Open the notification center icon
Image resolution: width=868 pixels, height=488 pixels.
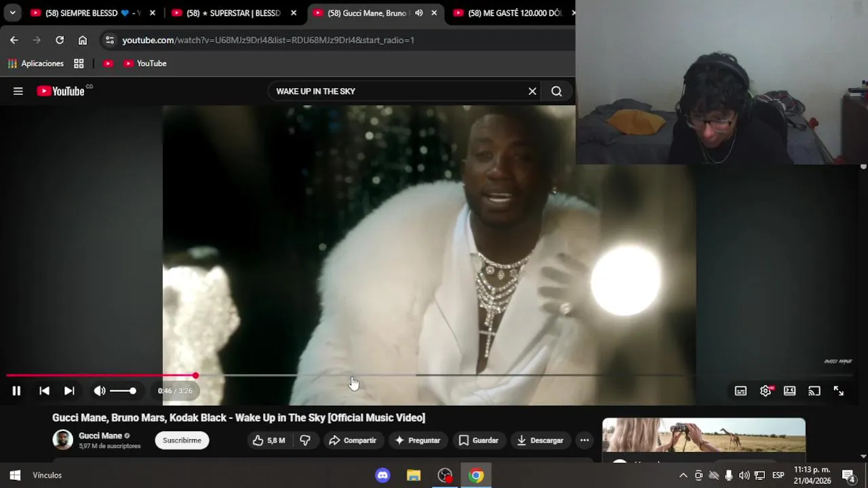click(848, 475)
